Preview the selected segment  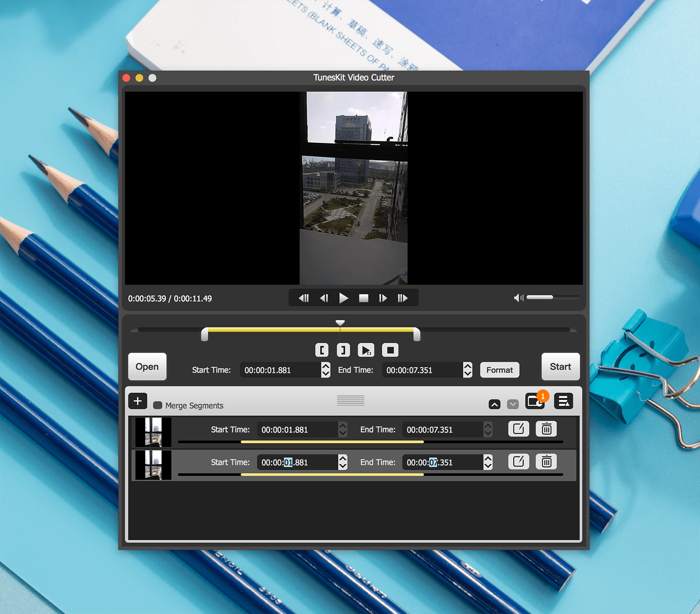click(366, 350)
